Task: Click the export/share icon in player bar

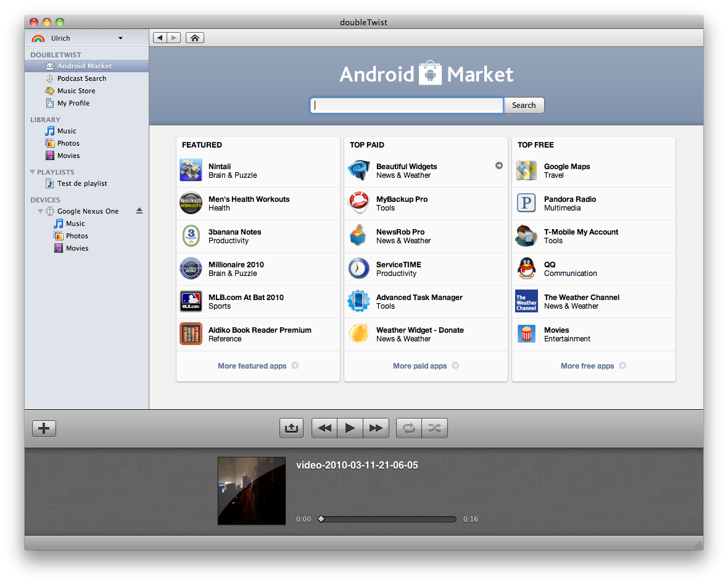Action: coord(291,428)
